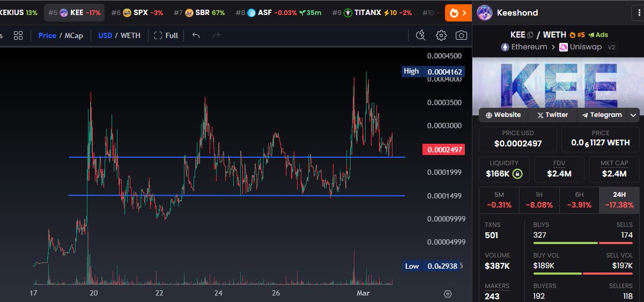Viewport: 644px width, 302px height.
Task: Open chart settings gear icon
Action: click(x=441, y=35)
